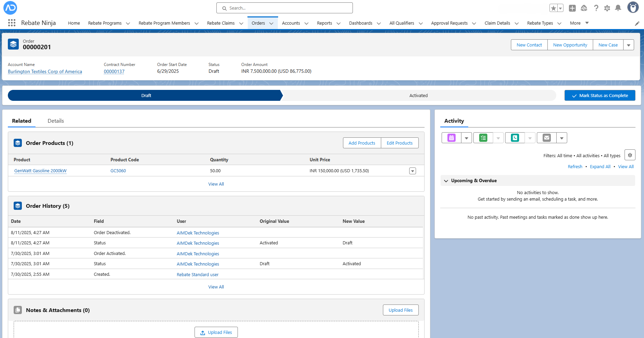Collapse the Upcoming & Overdue section

coord(446,181)
